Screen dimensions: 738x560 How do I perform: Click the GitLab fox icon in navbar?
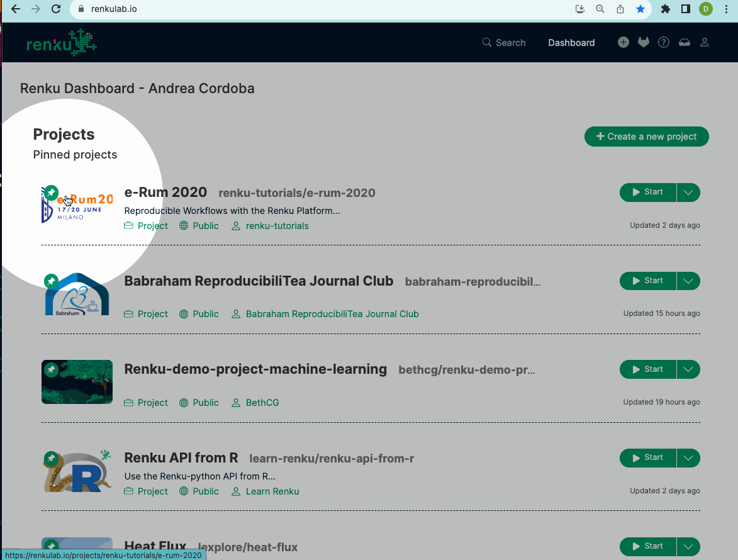tap(643, 43)
